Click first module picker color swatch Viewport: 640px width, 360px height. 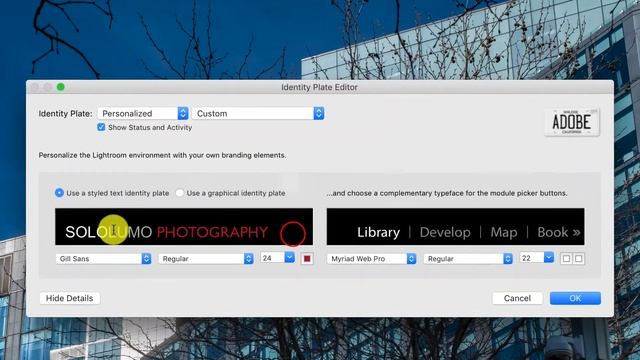point(566,258)
